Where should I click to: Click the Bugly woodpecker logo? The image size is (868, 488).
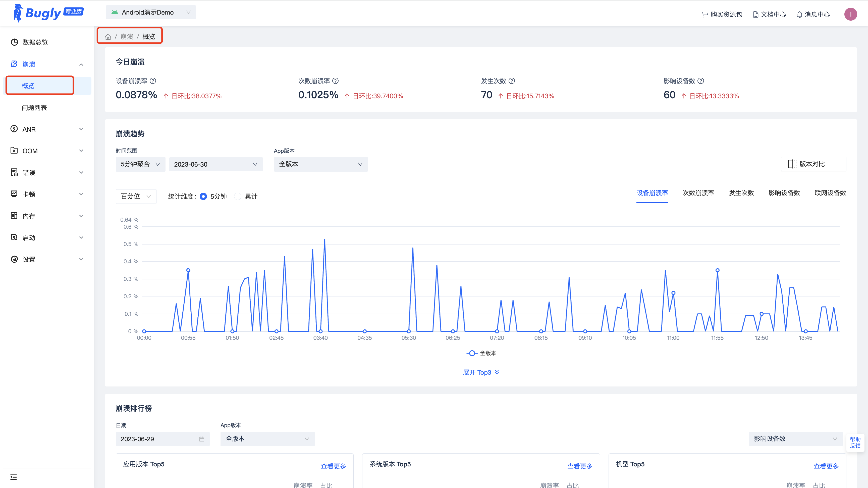click(x=18, y=13)
